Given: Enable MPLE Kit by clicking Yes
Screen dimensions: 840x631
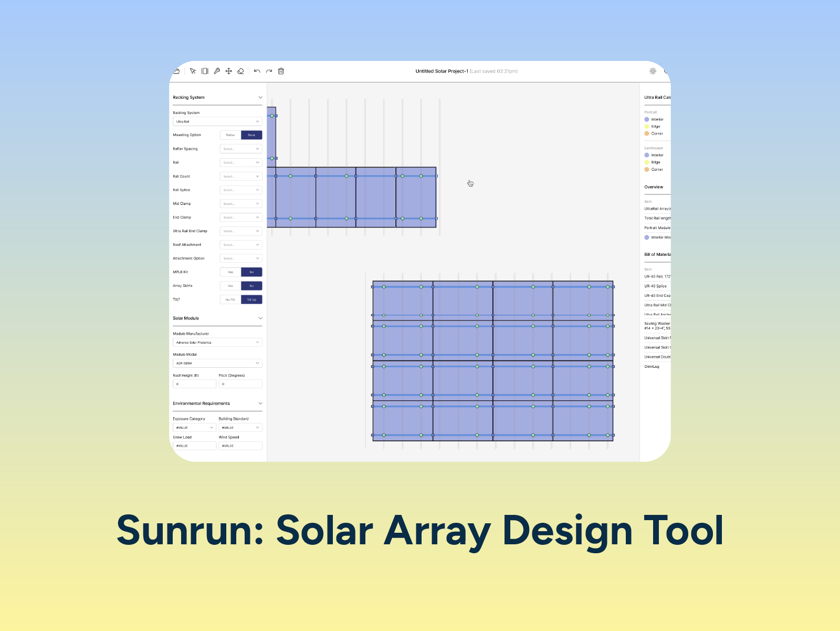Looking at the screenshot, I should coord(230,272).
